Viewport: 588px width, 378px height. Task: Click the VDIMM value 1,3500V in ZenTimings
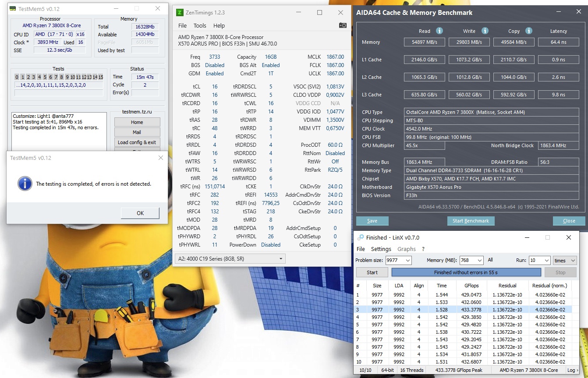335,120
